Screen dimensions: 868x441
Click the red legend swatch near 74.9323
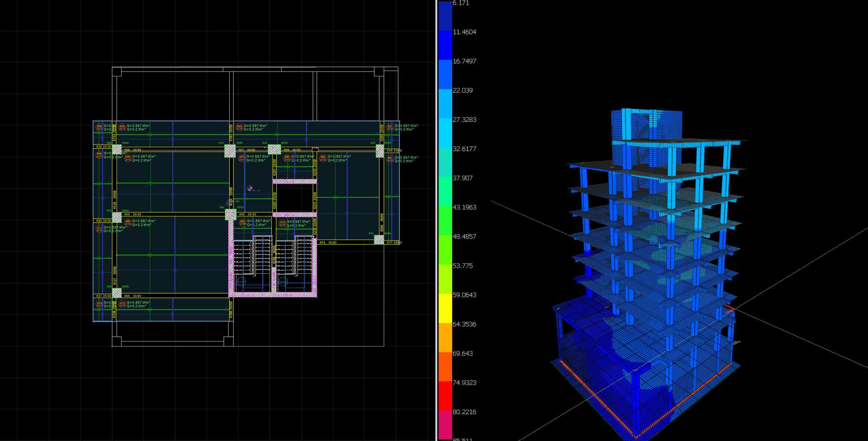pos(445,396)
